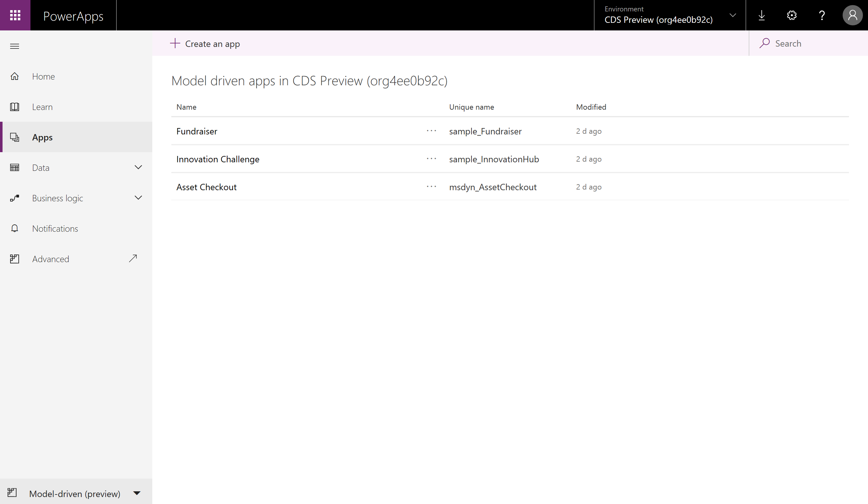Open the settings gear icon
Screen dimensions: 868x504
pos(792,15)
